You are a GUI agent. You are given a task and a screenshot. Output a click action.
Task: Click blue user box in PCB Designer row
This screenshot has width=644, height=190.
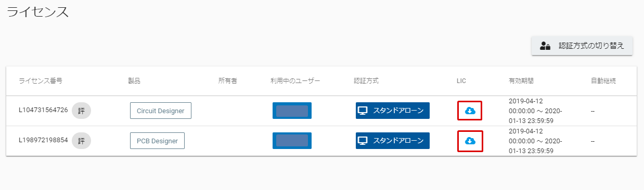(292, 141)
